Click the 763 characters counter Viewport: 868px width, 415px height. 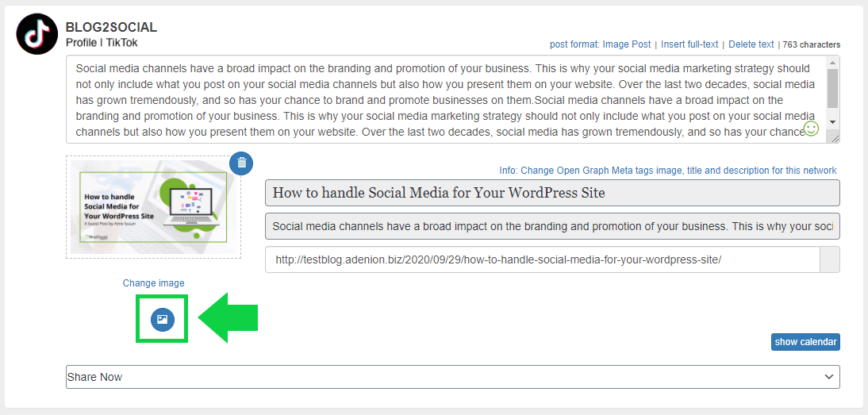tap(812, 44)
